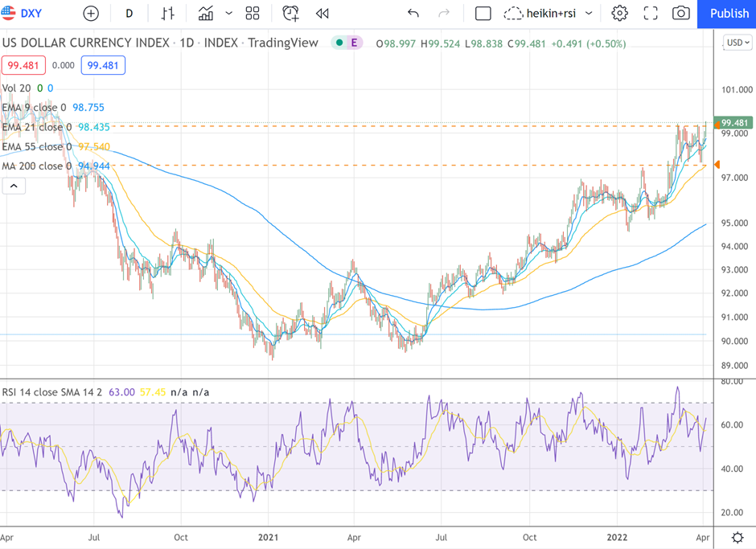This screenshot has width=756, height=549.
Task: Enter fullscreen mode
Action: [x=651, y=14]
